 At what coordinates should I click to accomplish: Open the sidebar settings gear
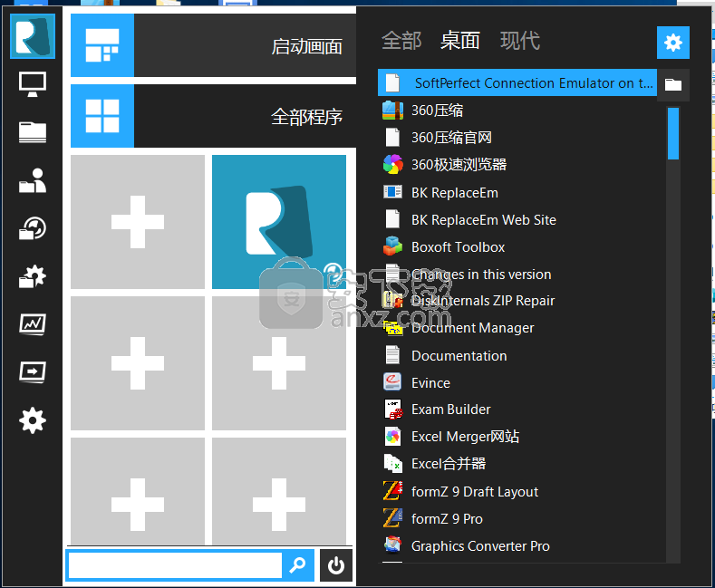[33, 420]
